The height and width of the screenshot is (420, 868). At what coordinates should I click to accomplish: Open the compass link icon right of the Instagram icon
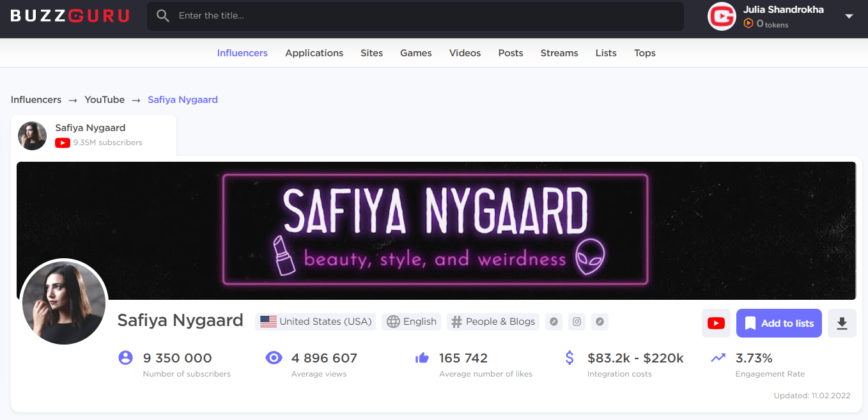600,322
